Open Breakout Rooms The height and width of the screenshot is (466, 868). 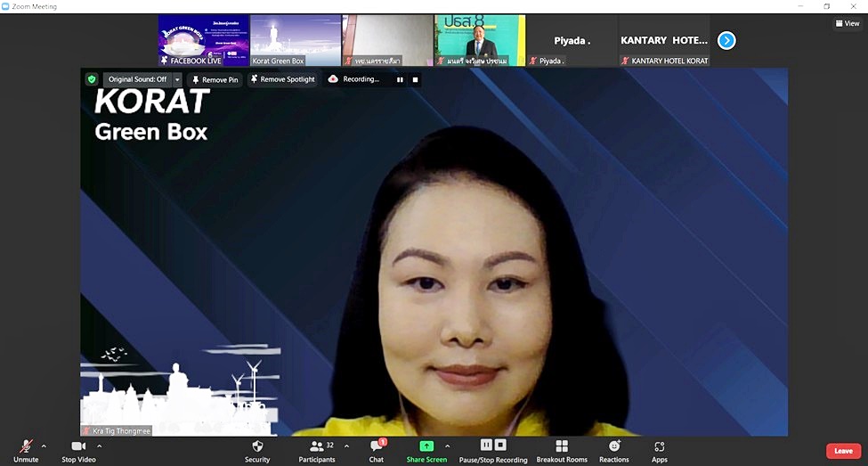tap(562, 451)
